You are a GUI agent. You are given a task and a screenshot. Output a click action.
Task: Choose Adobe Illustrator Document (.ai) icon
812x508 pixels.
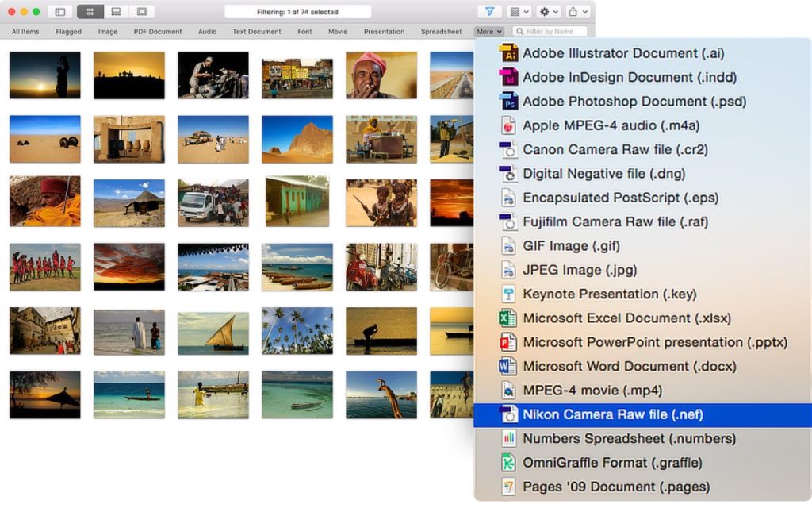tap(508, 53)
